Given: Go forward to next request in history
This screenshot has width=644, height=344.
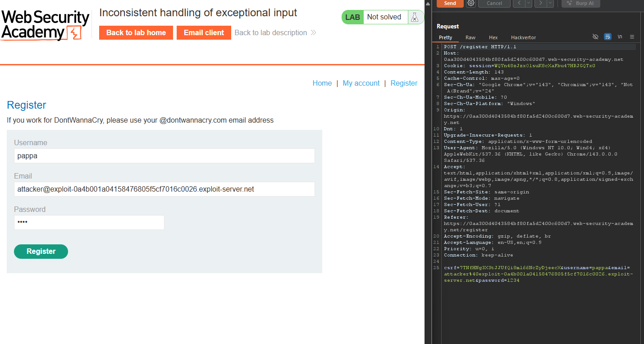Looking at the screenshot, I should (542, 3).
